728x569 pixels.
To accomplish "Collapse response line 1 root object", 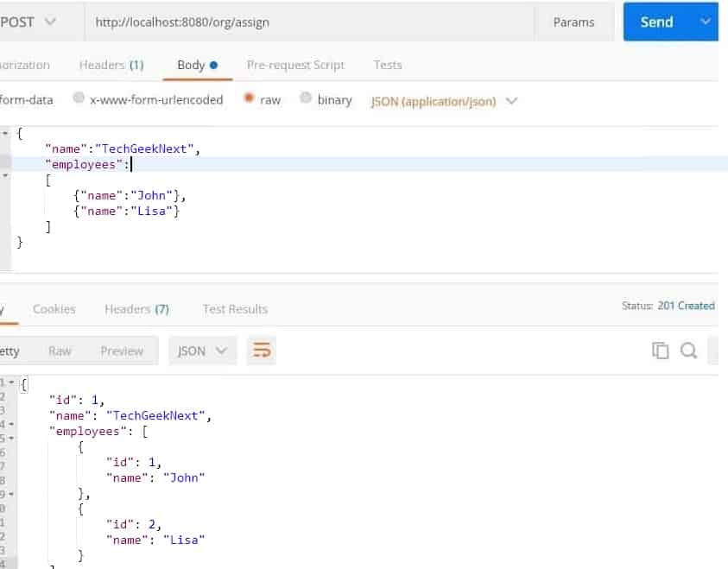I will [11, 382].
